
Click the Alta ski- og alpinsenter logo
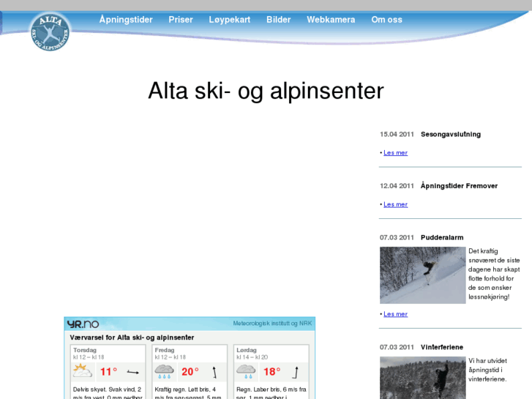[50, 31]
